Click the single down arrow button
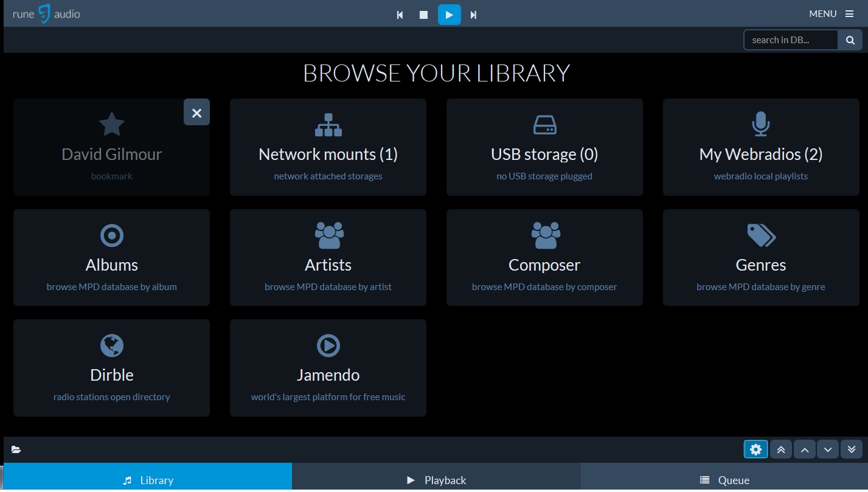Screen dimensions: 868x492 [x=828, y=449]
